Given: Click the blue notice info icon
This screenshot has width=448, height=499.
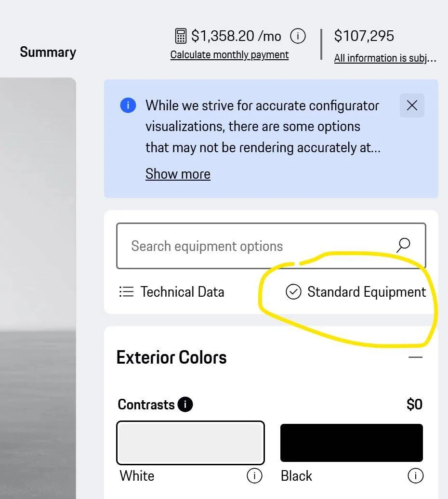Looking at the screenshot, I should pyautogui.click(x=128, y=105).
